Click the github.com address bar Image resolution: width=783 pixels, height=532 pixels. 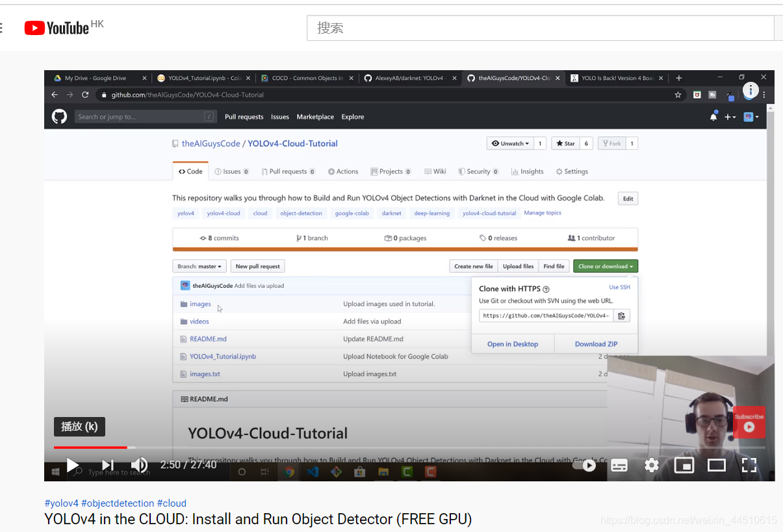(390, 95)
